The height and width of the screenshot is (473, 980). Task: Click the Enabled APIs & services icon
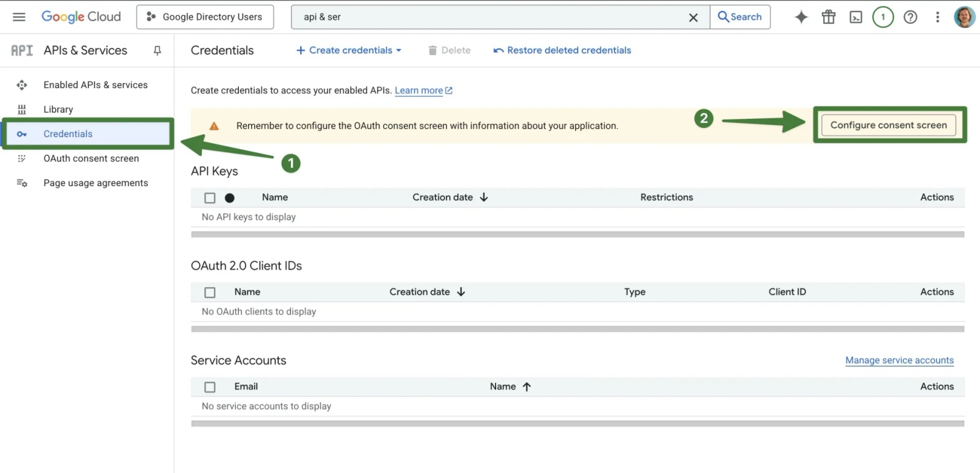click(x=21, y=85)
